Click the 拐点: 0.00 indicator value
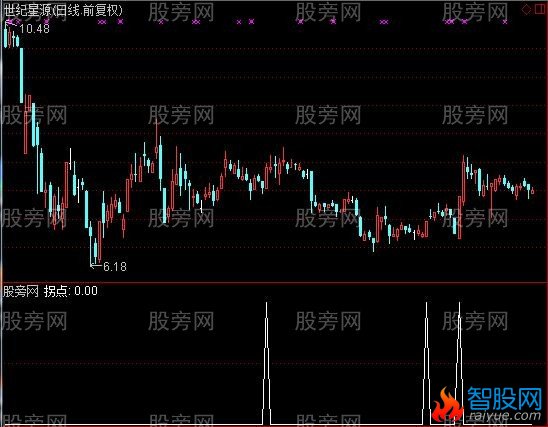 pos(71,291)
